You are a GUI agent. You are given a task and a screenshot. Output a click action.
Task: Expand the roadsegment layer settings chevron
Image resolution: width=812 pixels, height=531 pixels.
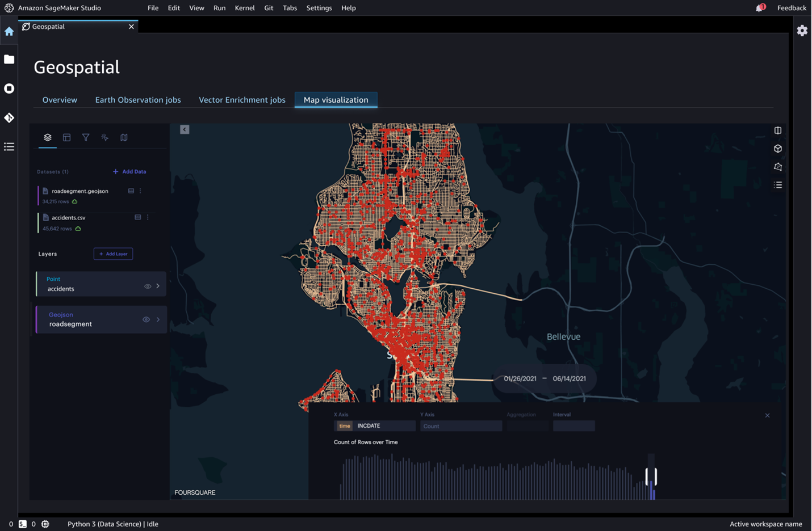pyautogui.click(x=158, y=320)
